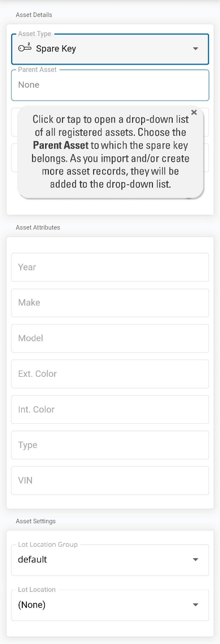Click the '(None)' lot location value
Image resolution: width=220 pixels, height=644 pixels.
(32, 605)
